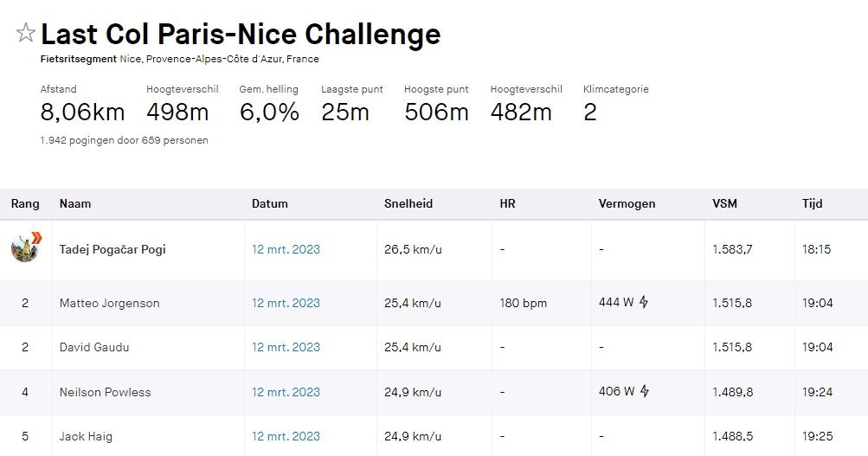
Task: Open Neilson Powless's profile
Action: click(x=106, y=392)
